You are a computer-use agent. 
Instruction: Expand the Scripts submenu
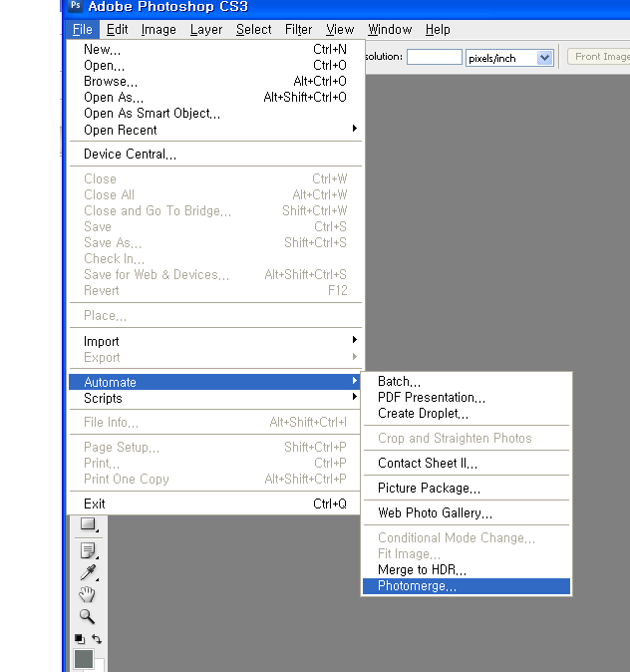point(215,398)
